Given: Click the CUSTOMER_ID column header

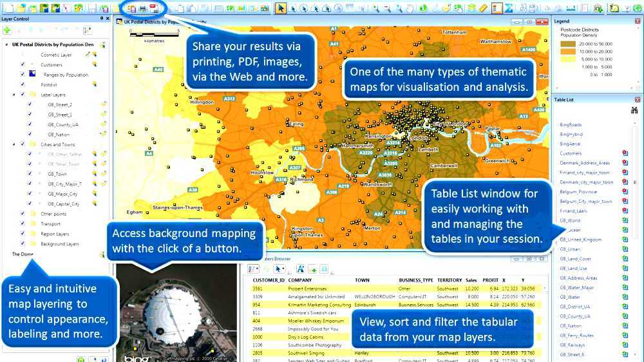Looking at the screenshot, I should pyautogui.click(x=268, y=280).
